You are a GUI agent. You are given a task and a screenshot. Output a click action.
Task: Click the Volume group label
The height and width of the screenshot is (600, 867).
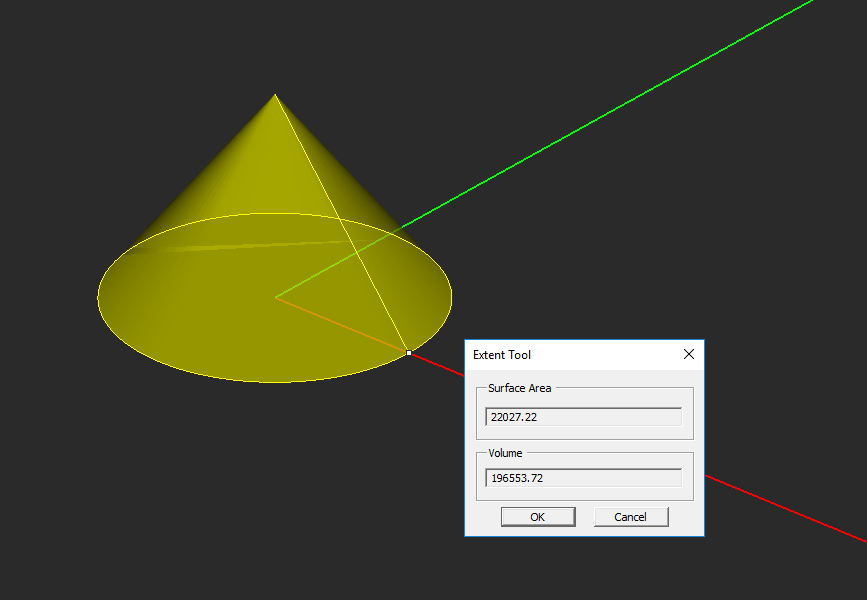point(505,453)
